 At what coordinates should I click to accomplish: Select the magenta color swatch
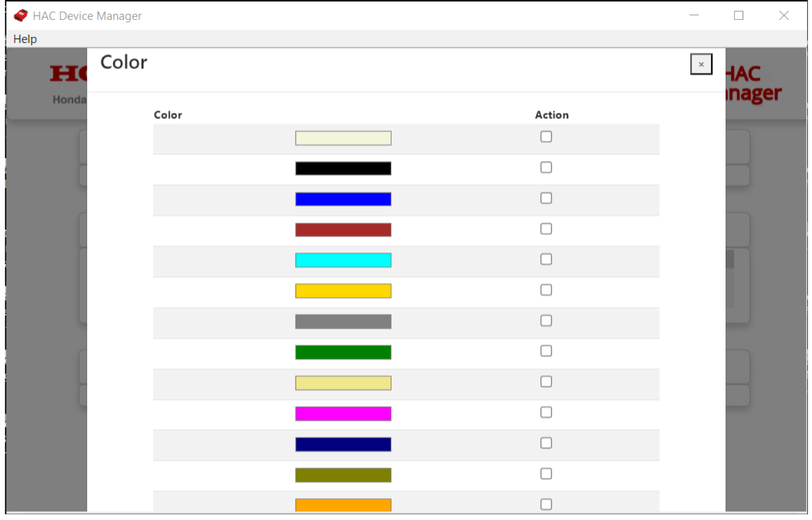(x=343, y=414)
